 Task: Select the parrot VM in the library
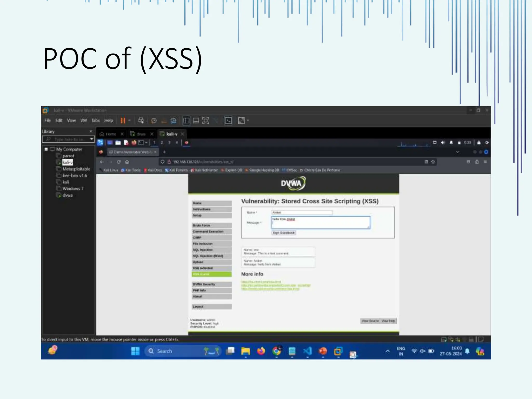click(68, 156)
